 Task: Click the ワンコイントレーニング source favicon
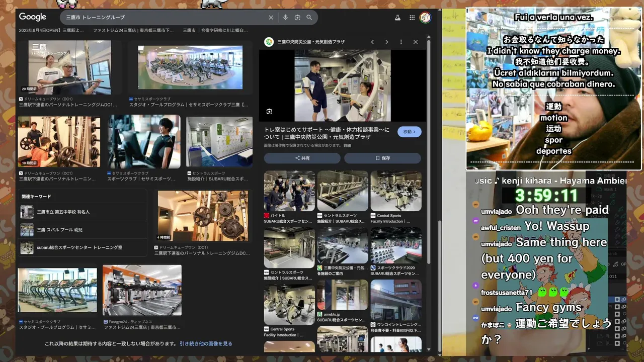(x=373, y=325)
